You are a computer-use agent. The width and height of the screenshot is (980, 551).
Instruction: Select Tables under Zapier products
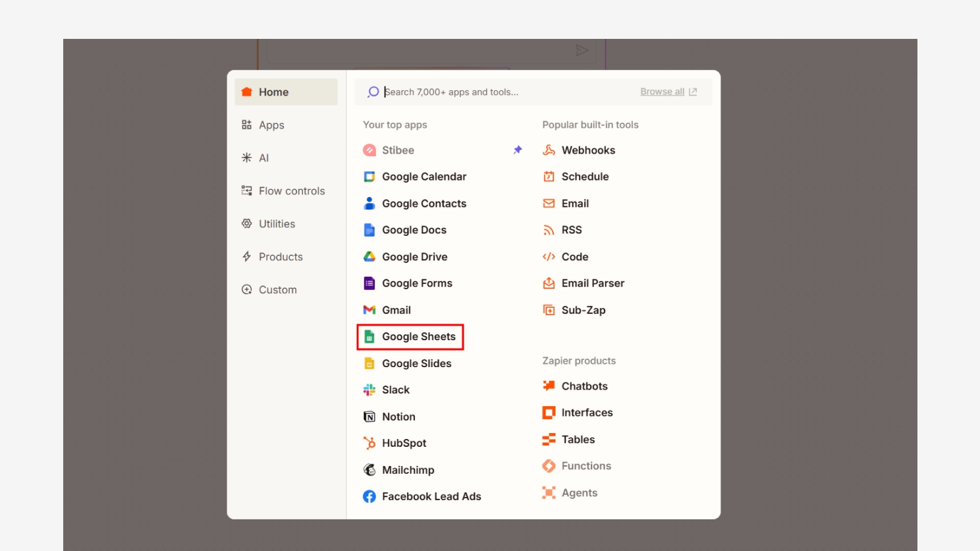(x=578, y=440)
